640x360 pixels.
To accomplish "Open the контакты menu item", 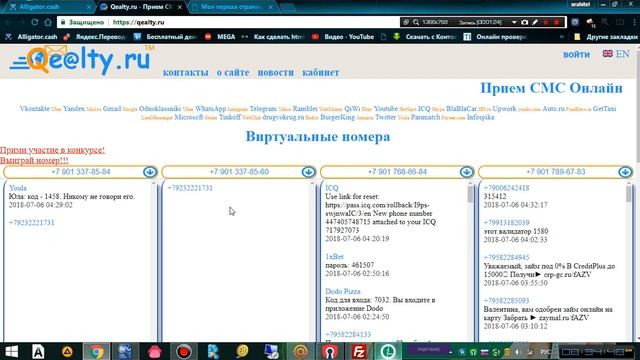I will 186,72.
